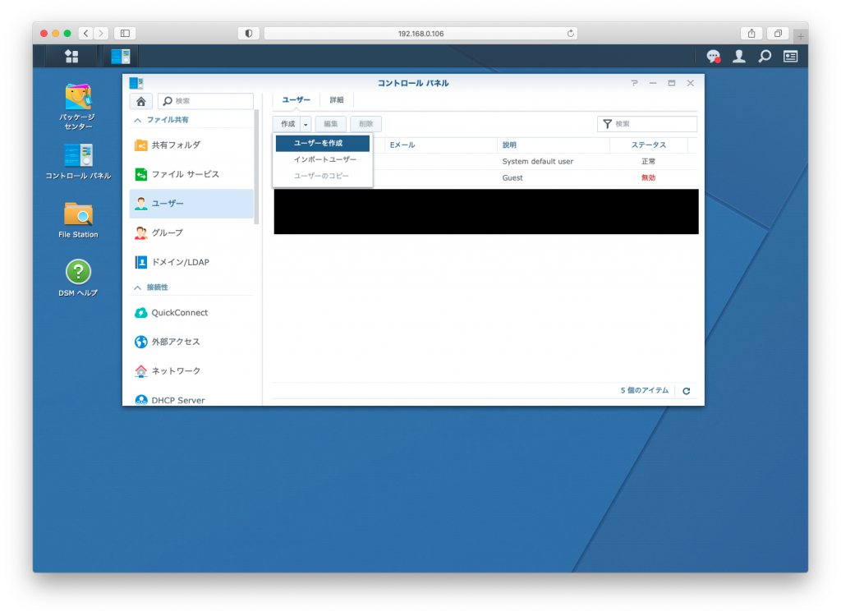The image size is (841, 616).
Task: Click the 編集 button
Action: [330, 122]
